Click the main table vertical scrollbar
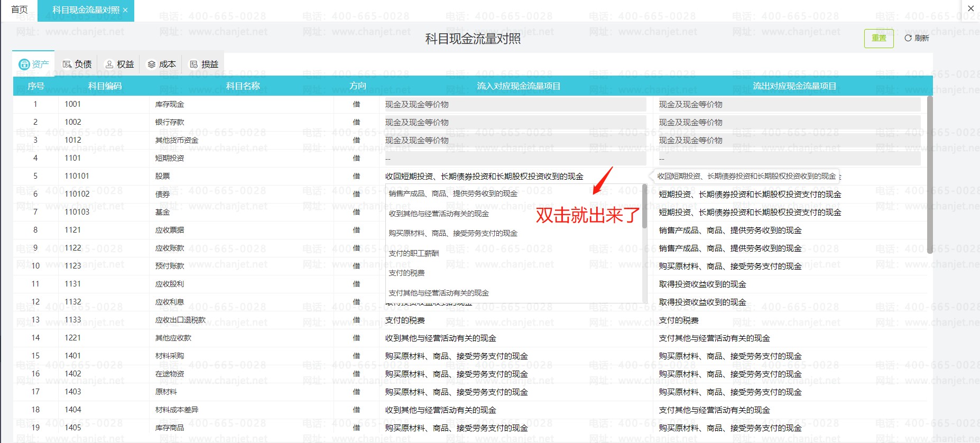Screen dimensions: 980x443 (x=930, y=174)
